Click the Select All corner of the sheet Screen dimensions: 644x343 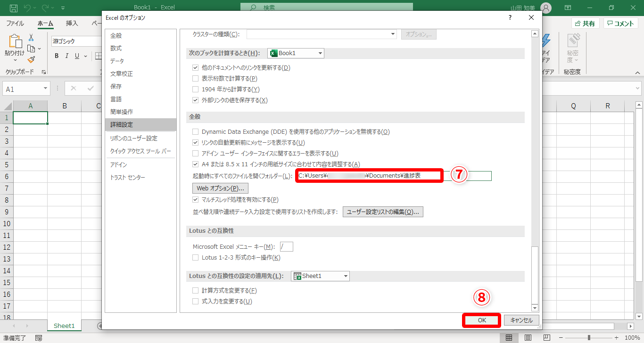pyautogui.click(x=7, y=106)
